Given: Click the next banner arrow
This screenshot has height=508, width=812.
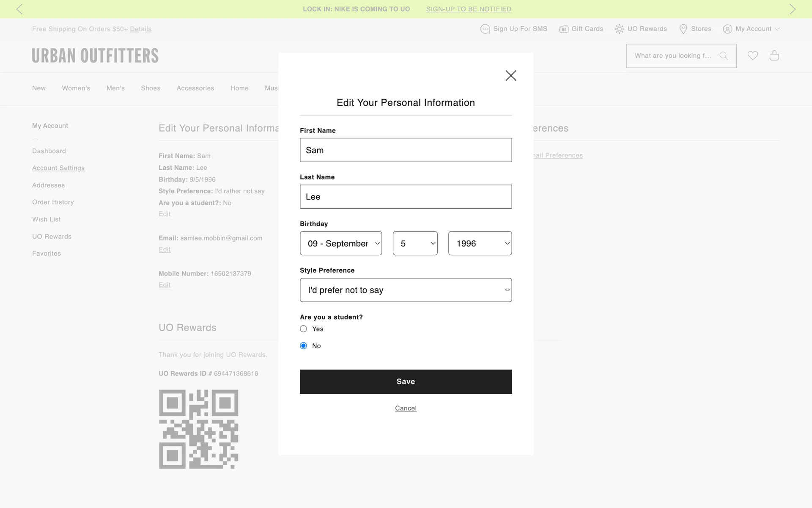Looking at the screenshot, I should coord(792,9).
